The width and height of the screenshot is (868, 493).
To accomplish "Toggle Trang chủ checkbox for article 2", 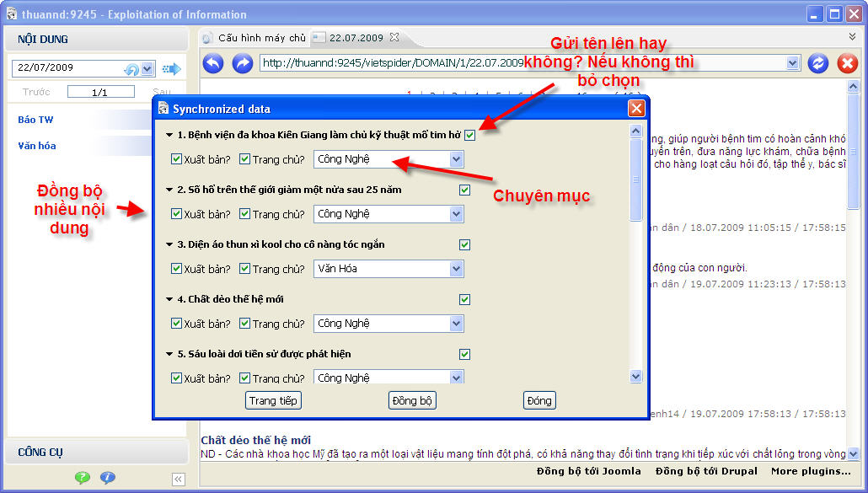I will tap(244, 214).
